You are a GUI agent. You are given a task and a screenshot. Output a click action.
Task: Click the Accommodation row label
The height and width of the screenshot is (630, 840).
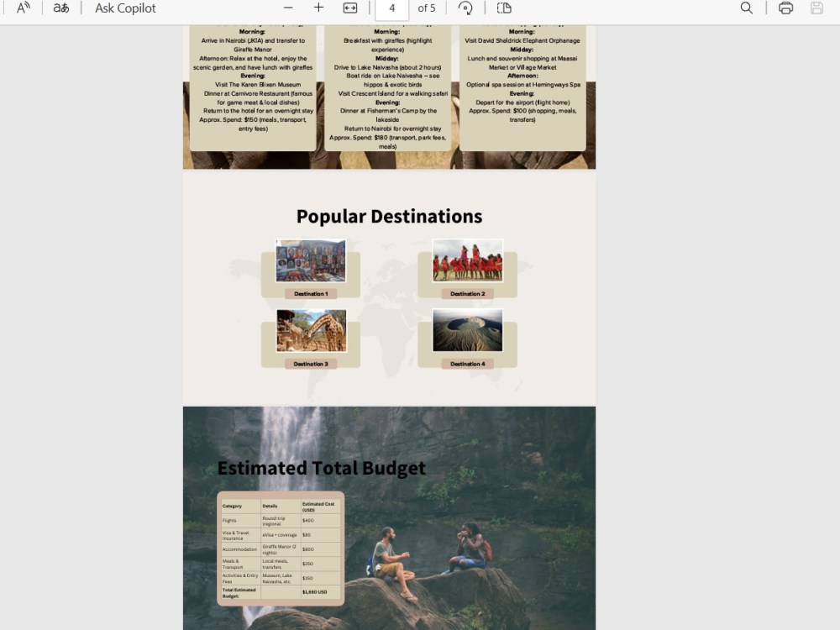(x=239, y=549)
